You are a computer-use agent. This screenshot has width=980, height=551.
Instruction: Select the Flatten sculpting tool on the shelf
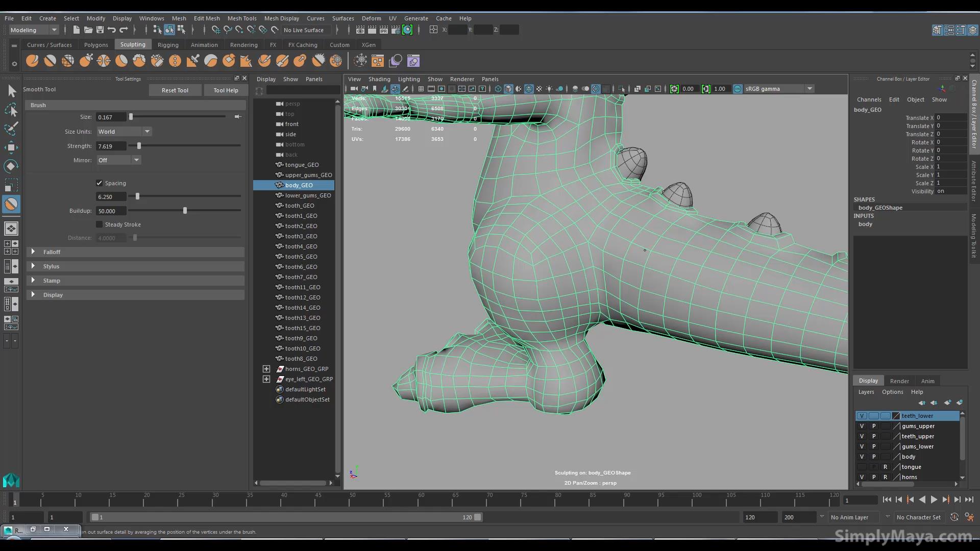[121, 61]
